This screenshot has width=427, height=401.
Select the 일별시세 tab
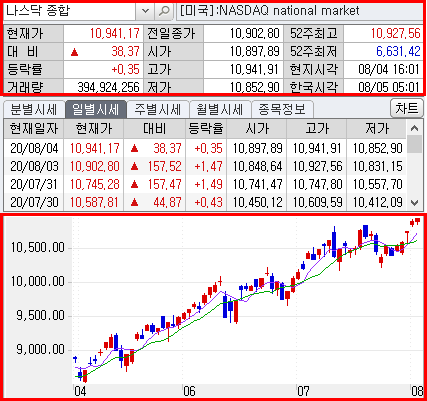point(96,109)
